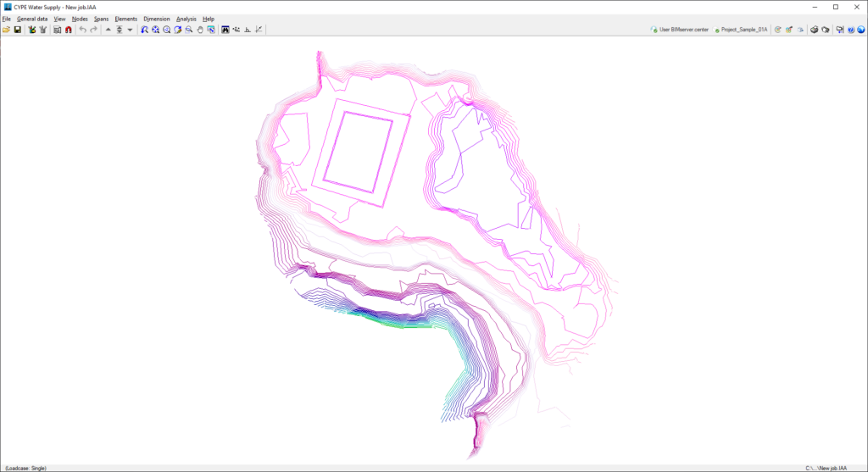The image size is (868, 472).
Task: Select the pan hand tool
Action: (200, 30)
